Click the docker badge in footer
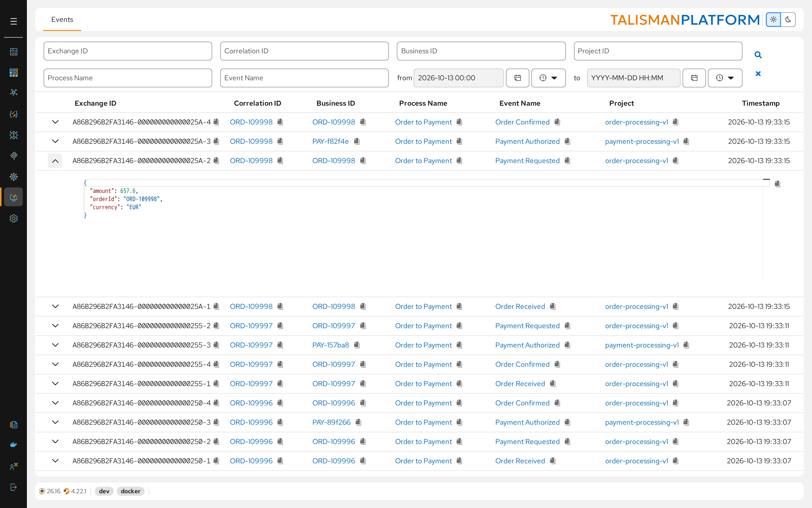The width and height of the screenshot is (812, 508). (x=130, y=491)
